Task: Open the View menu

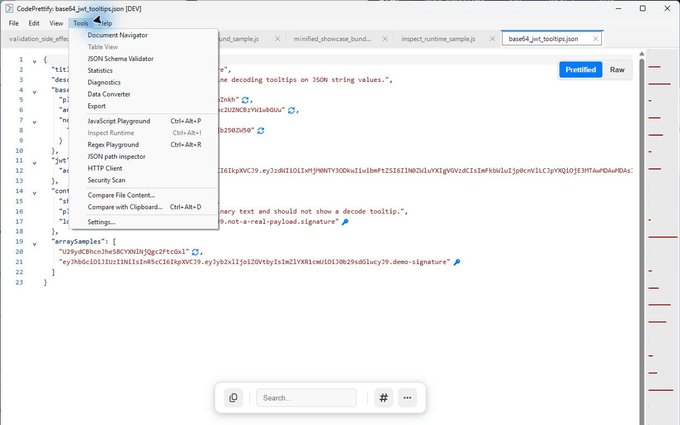Action: (56, 23)
